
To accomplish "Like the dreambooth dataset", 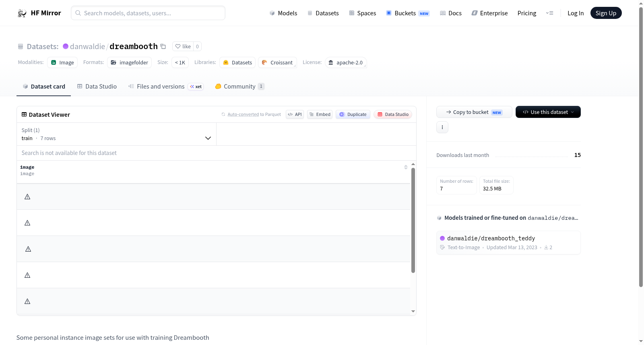I will [x=183, y=46].
